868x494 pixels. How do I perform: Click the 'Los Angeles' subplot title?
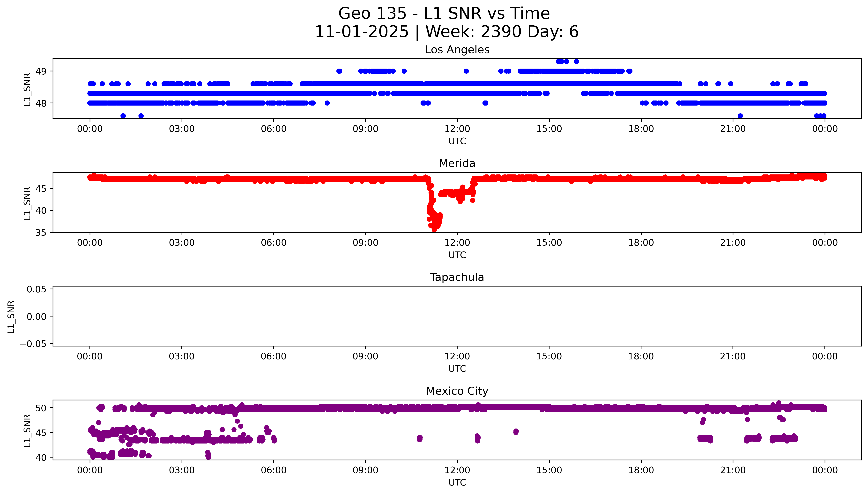coord(457,50)
